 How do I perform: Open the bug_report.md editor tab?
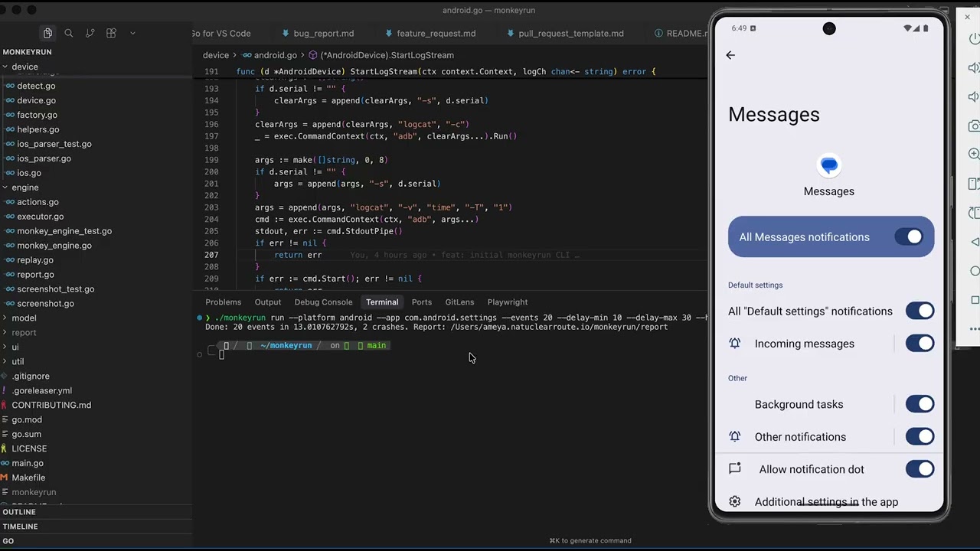(x=323, y=34)
